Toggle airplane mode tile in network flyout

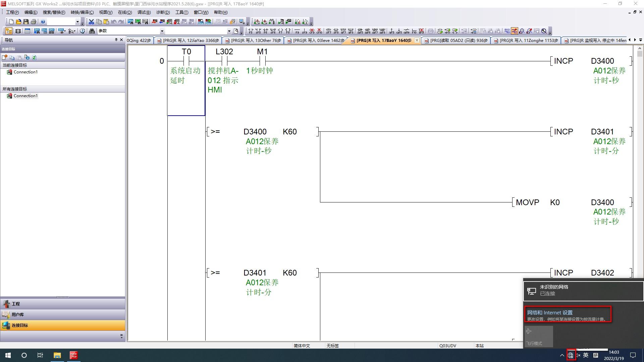coord(538,337)
